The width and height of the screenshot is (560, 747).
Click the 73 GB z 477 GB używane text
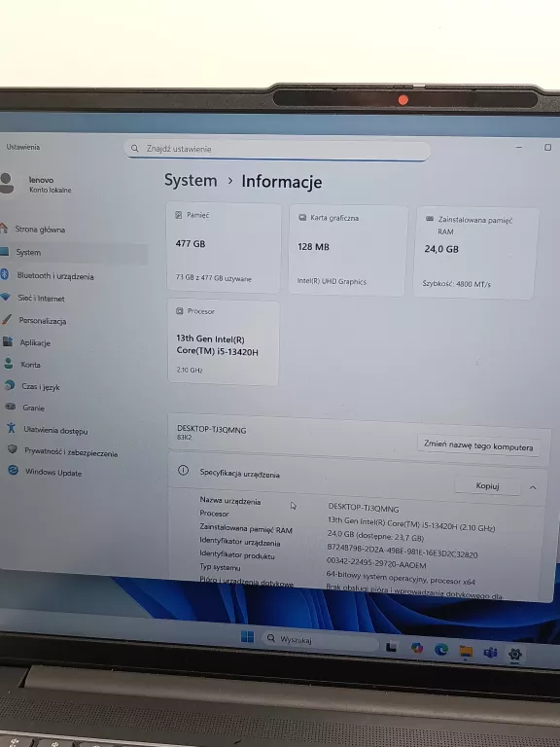tap(213, 278)
